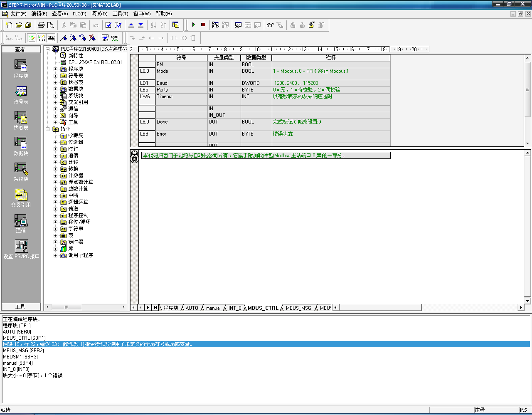This screenshot has width=532, height=415.
Task: Click the Upload from PLC icon
Action: coord(131,25)
